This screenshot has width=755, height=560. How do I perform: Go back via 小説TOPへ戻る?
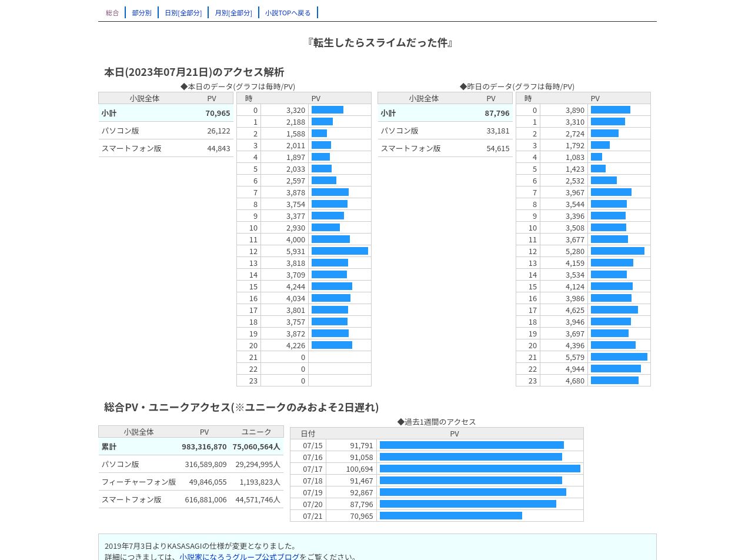(x=288, y=12)
